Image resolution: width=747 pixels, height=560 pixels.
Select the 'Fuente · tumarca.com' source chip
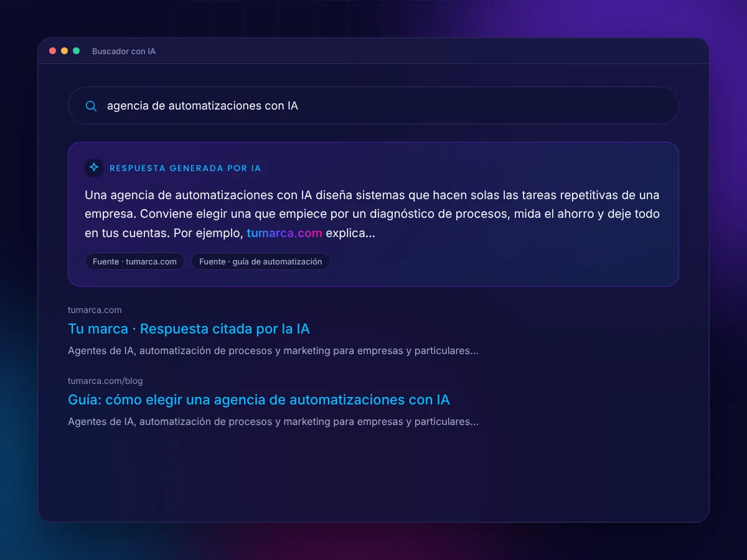click(x=134, y=261)
